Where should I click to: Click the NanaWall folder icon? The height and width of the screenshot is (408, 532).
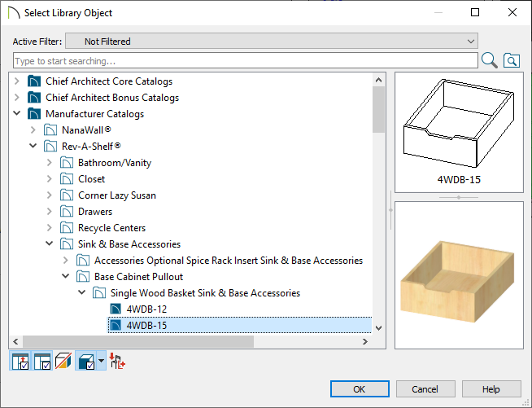click(x=50, y=130)
